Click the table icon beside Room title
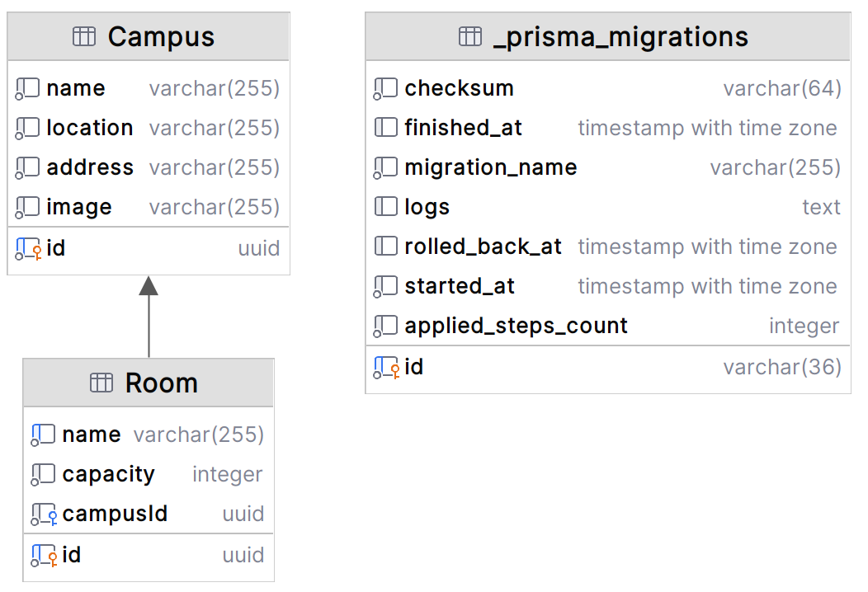This screenshot has width=868, height=592. tap(101, 383)
